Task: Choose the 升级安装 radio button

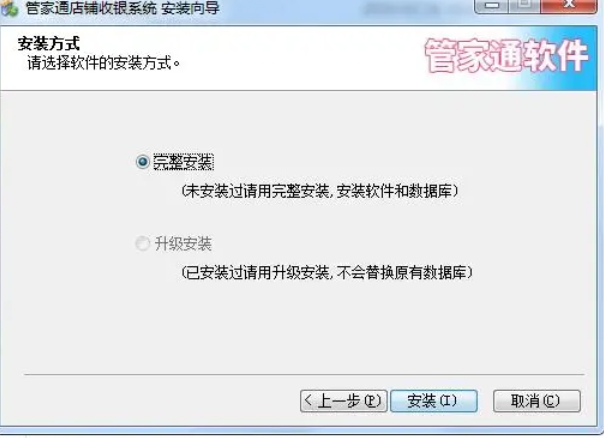Action: point(143,243)
